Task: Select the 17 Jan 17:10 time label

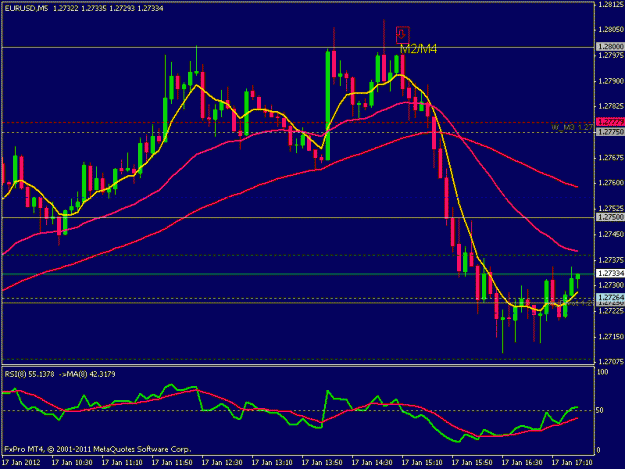Action: 572,463
